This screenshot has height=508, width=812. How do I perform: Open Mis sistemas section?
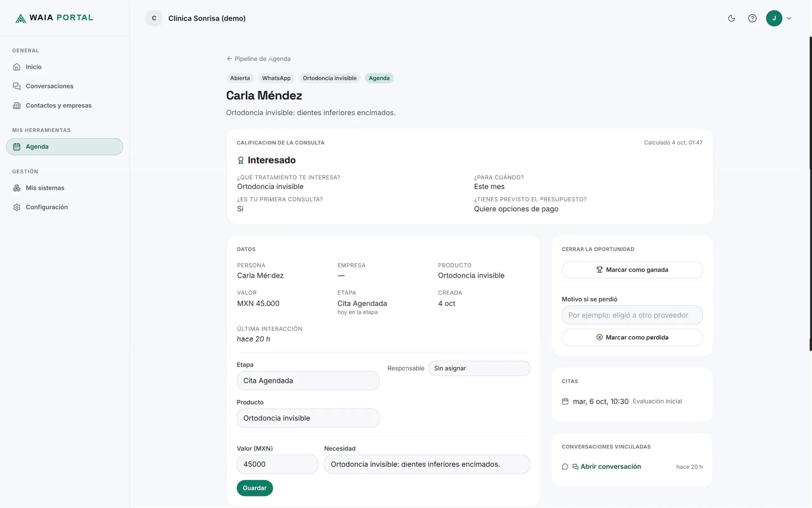64,188
